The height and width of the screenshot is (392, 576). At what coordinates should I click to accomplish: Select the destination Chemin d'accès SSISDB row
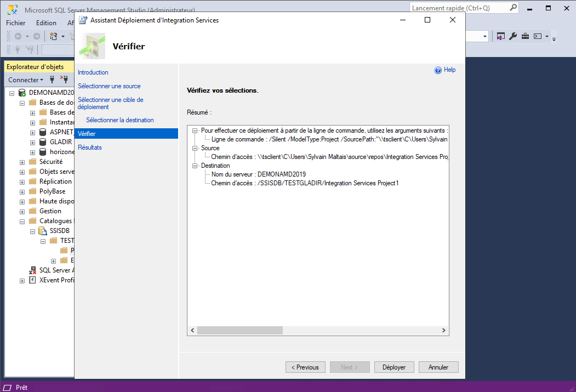305,183
